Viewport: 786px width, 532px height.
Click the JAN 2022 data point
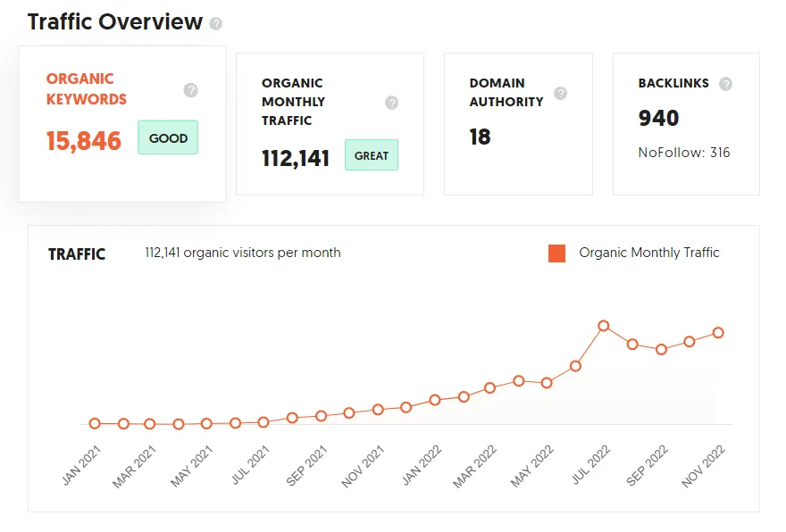[x=435, y=400]
